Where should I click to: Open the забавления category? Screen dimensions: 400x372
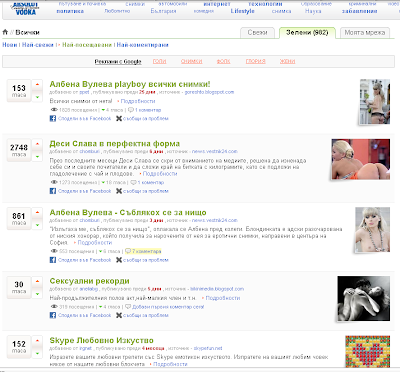[x=359, y=11]
